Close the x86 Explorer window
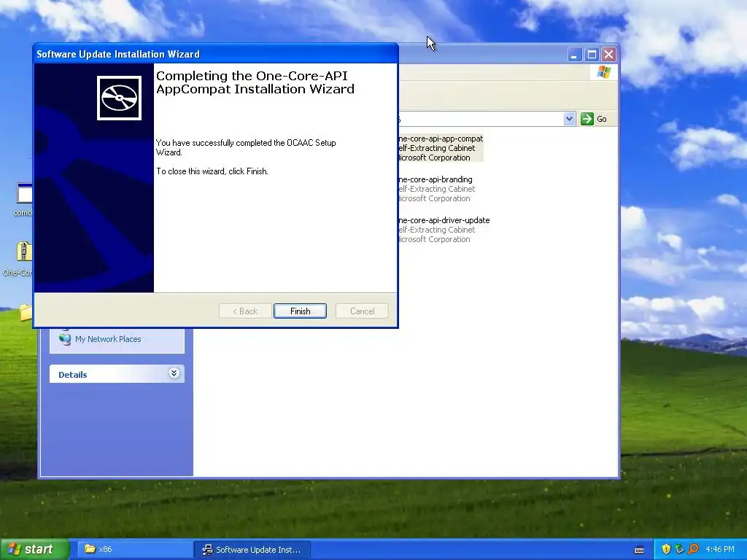 pos(608,55)
